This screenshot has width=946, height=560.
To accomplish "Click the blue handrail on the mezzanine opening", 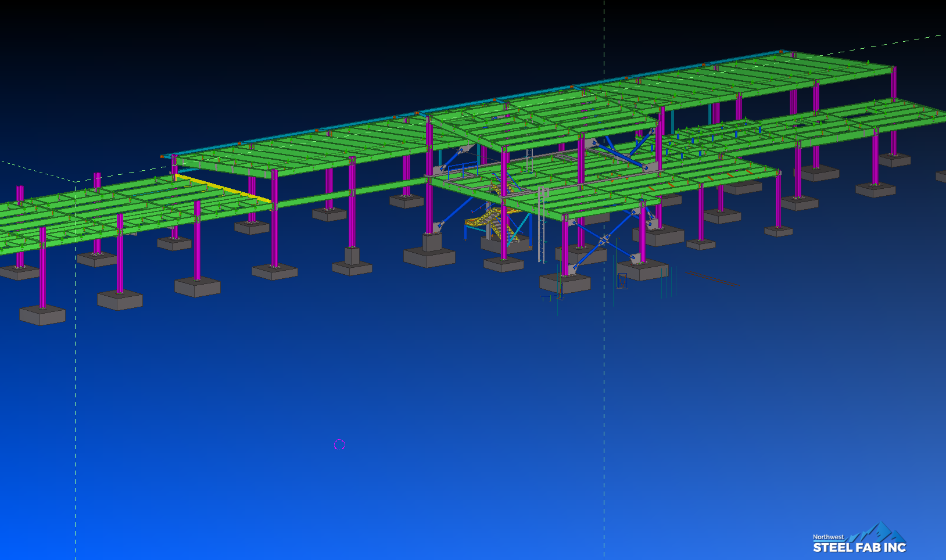I will (x=463, y=167).
